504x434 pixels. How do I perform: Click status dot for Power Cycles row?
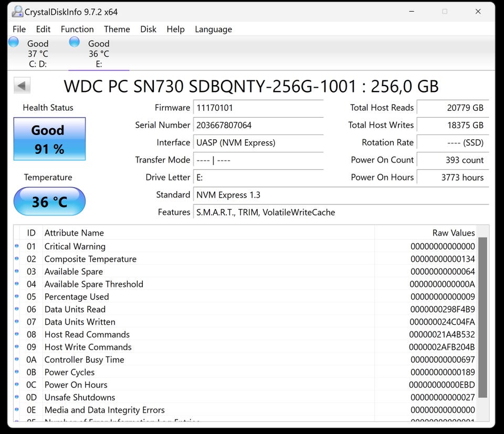click(16, 372)
